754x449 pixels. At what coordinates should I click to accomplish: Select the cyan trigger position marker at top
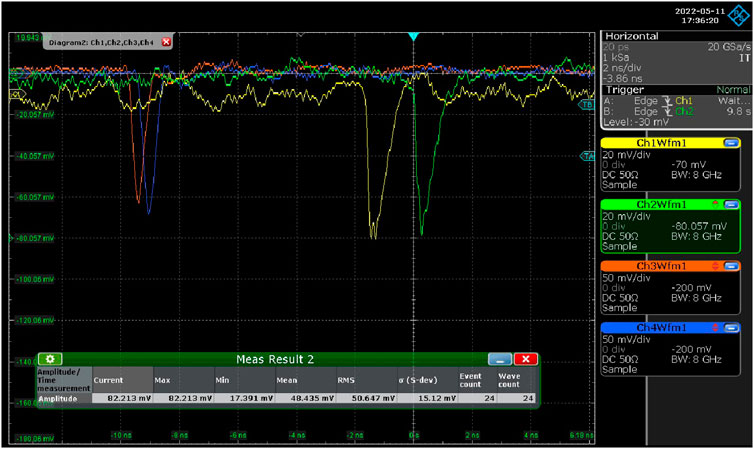pos(413,37)
